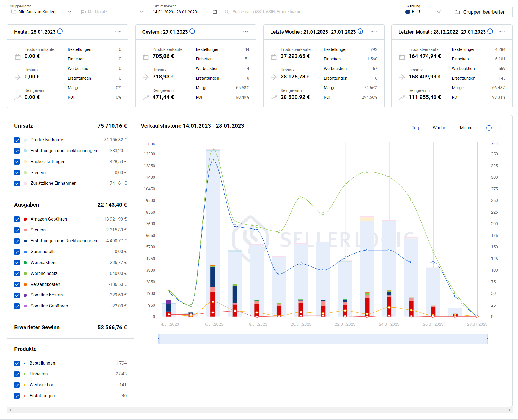Click the flag icon in Marktplatz field
Viewport: 518px width, 420px height.
84,12
